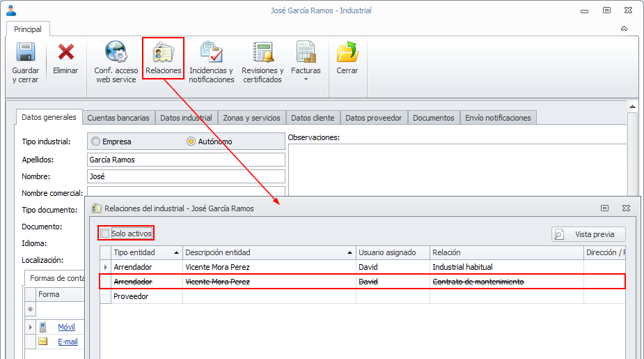Click the Relaciones dialog title icon
644x359 pixels.
[97, 208]
